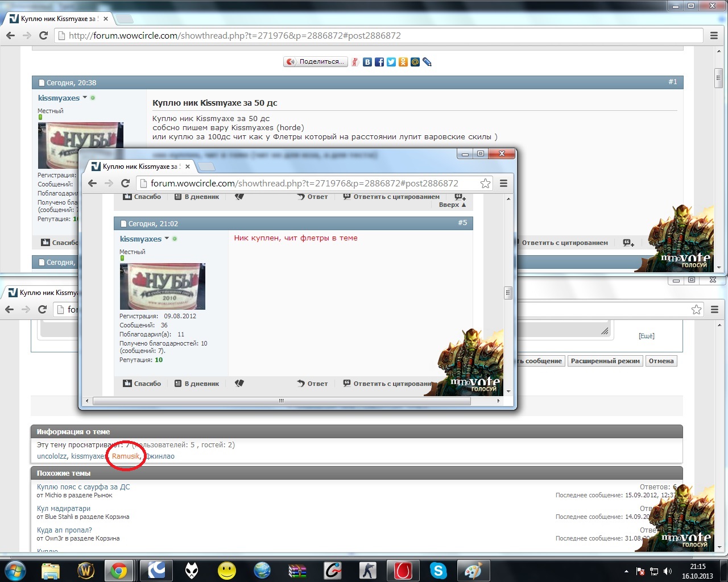Open Chrome menu in the small front window
Viewport: 728px width, 582px height.
503,183
